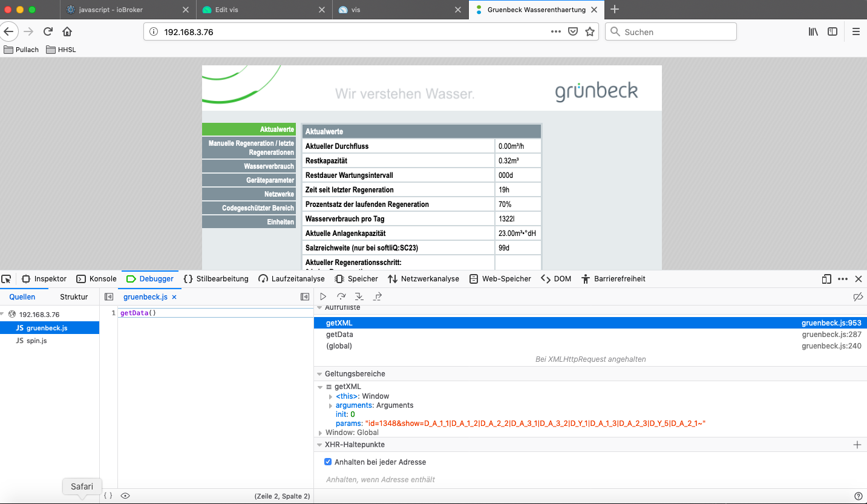Save page to Pocket

point(573,32)
